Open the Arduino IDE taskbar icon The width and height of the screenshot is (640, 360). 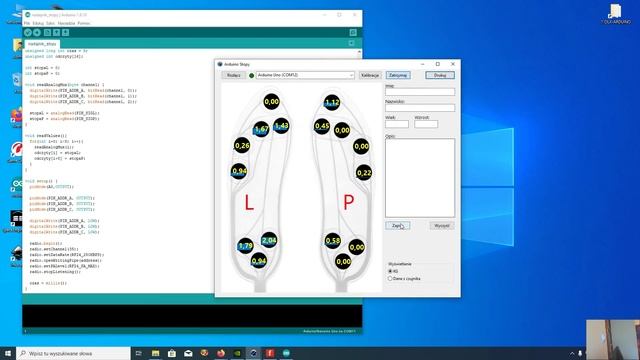286,353
